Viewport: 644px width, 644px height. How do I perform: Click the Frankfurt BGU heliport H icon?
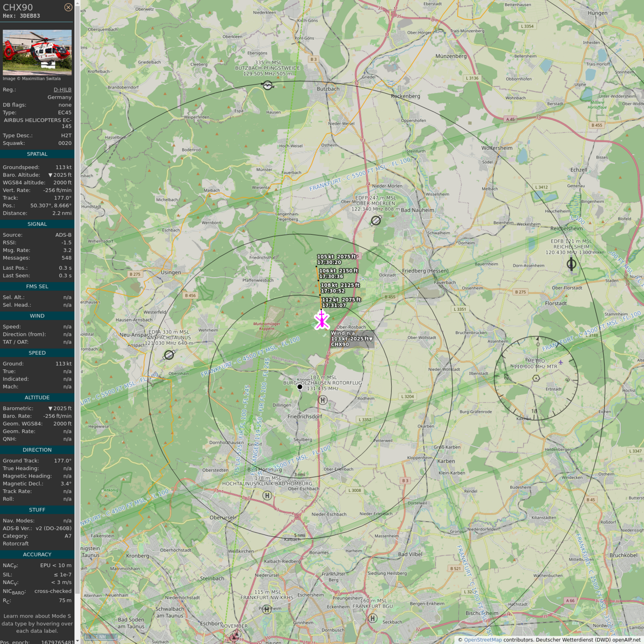point(373,619)
